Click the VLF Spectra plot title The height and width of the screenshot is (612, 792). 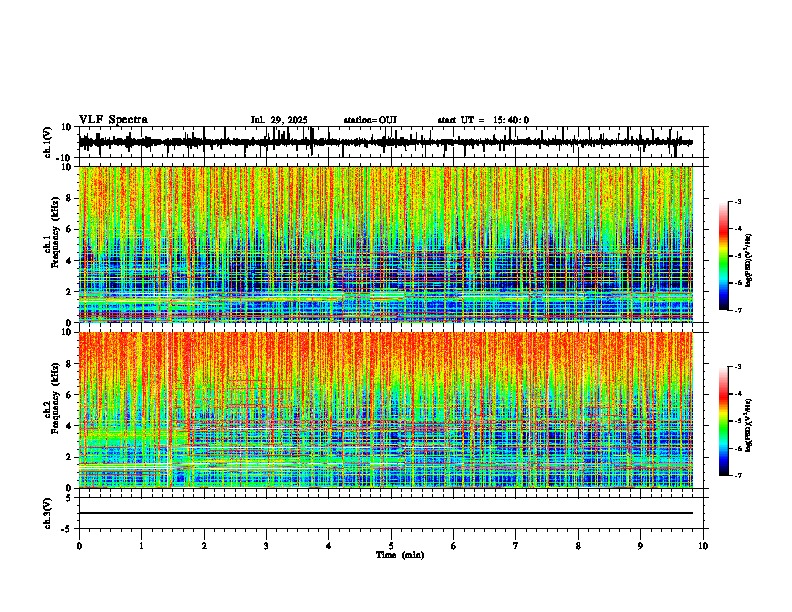pyautogui.click(x=113, y=119)
